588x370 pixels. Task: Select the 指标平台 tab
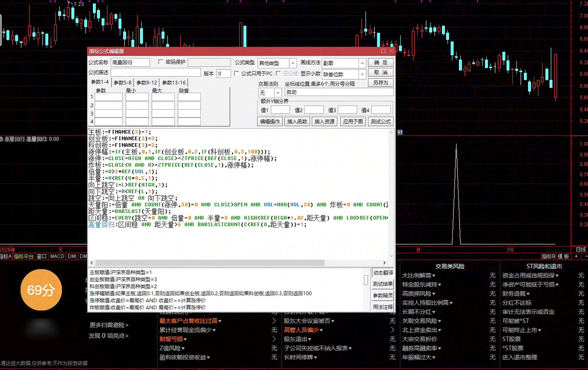click(24, 256)
